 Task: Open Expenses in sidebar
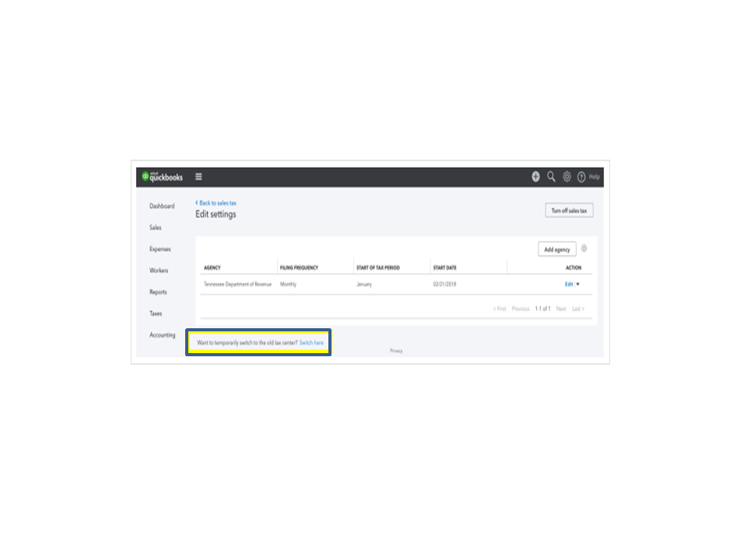pyautogui.click(x=160, y=249)
